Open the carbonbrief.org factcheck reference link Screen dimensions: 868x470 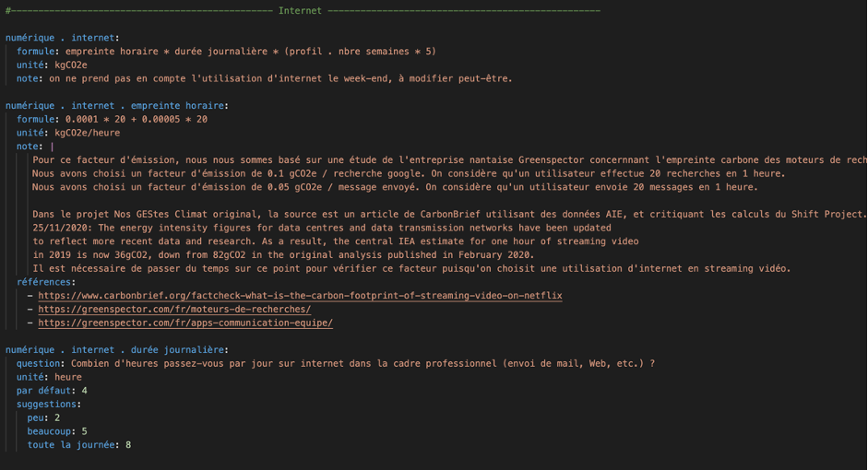[x=300, y=295]
